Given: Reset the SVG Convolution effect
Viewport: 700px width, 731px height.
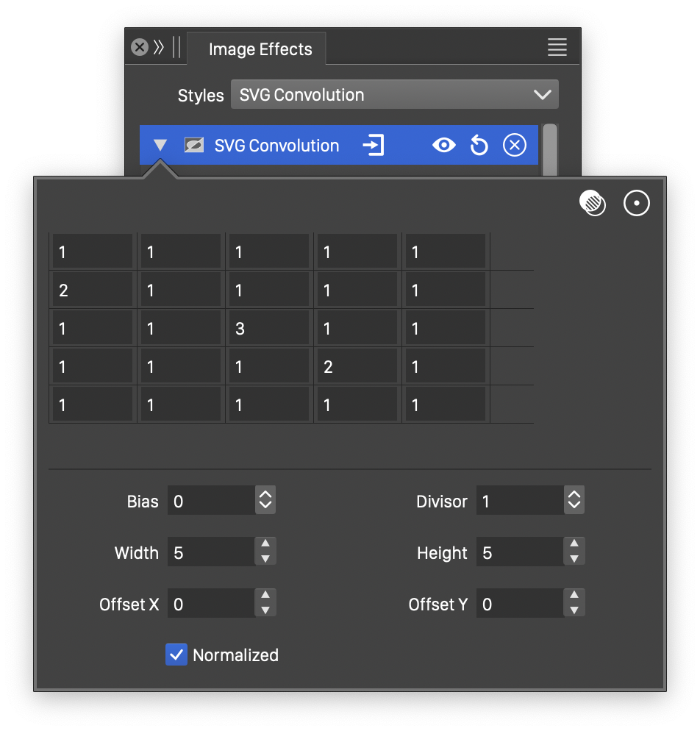Looking at the screenshot, I should click(x=479, y=146).
